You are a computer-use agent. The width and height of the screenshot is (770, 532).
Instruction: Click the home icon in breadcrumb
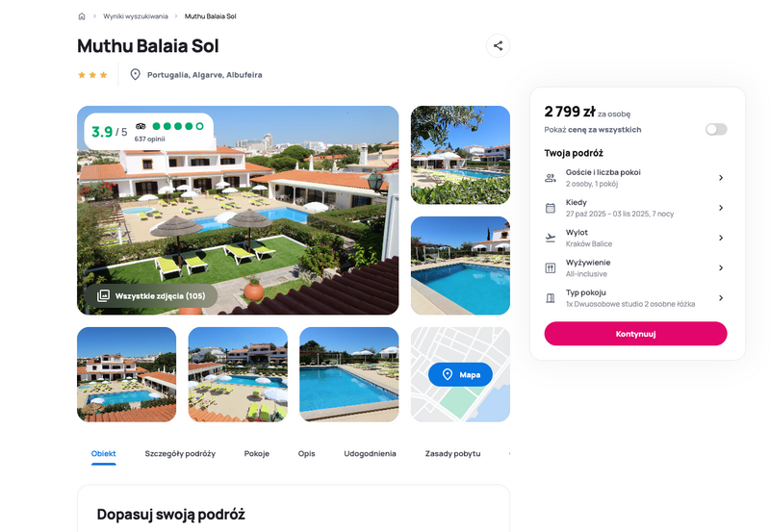(x=82, y=16)
